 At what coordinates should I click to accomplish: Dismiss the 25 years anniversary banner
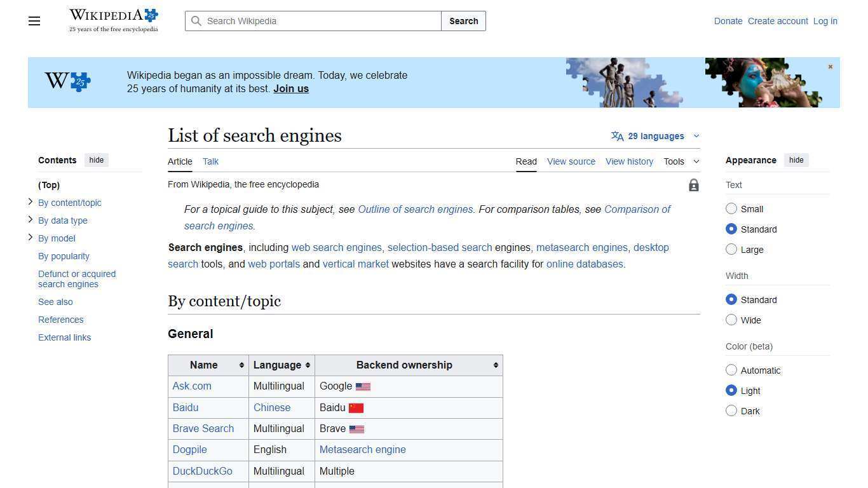coord(830,66)
